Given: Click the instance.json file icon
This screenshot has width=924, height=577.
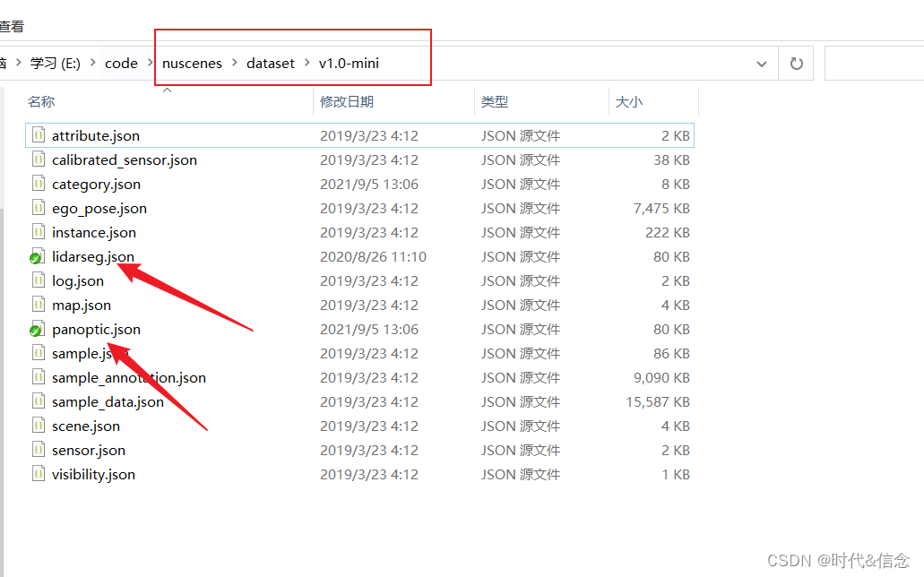Looking at the screenshot, I should pos(39,232).
